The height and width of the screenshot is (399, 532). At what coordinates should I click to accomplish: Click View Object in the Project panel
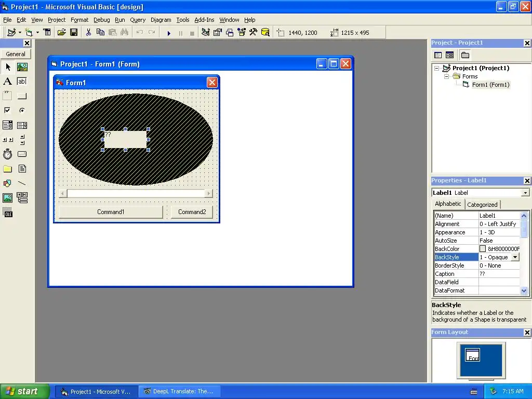[449, 55]
